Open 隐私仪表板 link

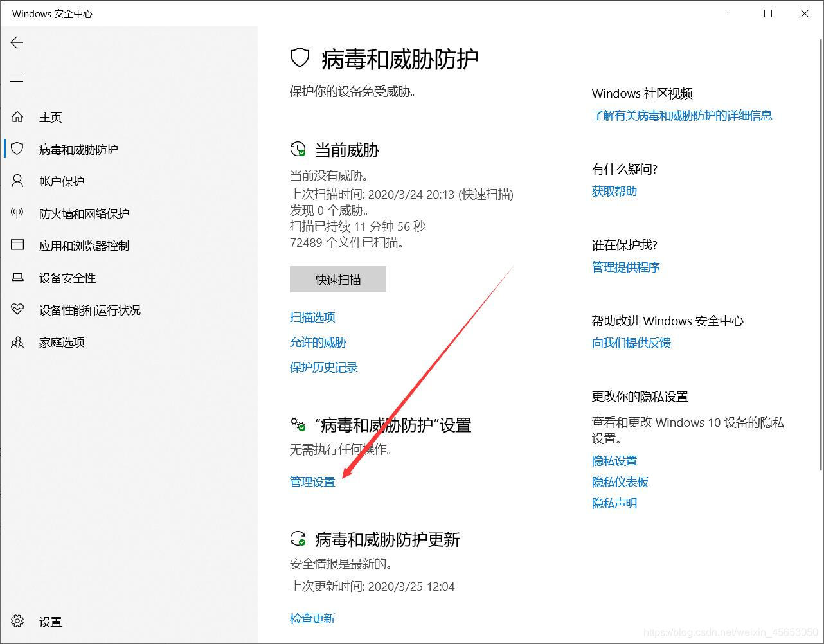coord(620,481)
